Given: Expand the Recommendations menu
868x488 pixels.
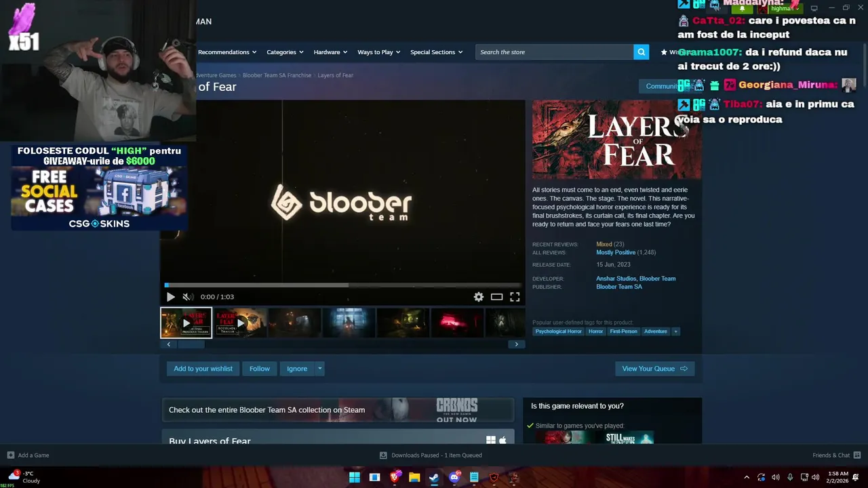Looking at the screenshot, I should [227, 52].
